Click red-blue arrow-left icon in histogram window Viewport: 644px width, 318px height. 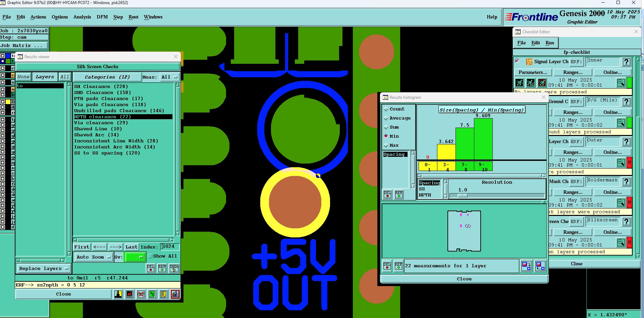540,266
